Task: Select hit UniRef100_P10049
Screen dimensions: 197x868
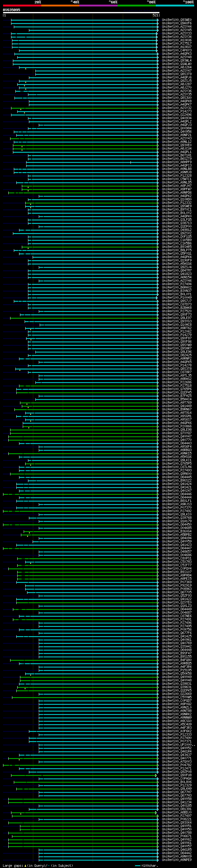Action: pyautogui.click(x=177, y=297)
